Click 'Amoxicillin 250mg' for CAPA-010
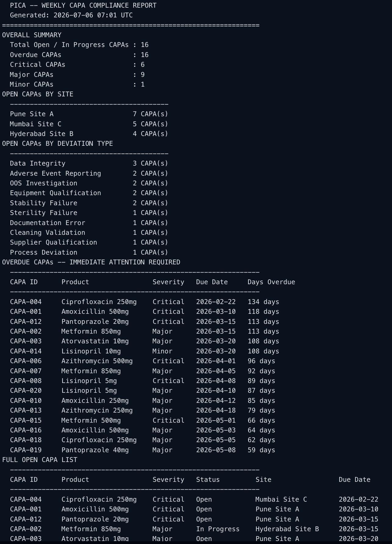Viewport: 392px width, 544px height. [x=95, y=401]
